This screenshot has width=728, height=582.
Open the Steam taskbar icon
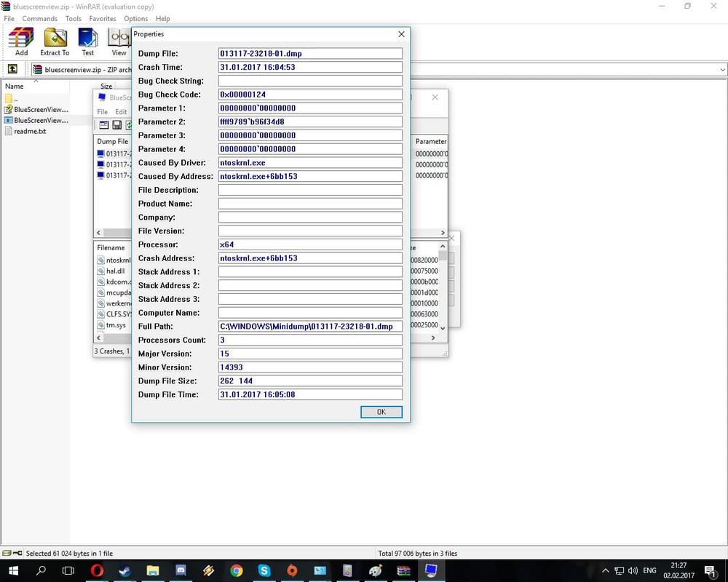tap(125, 570)
